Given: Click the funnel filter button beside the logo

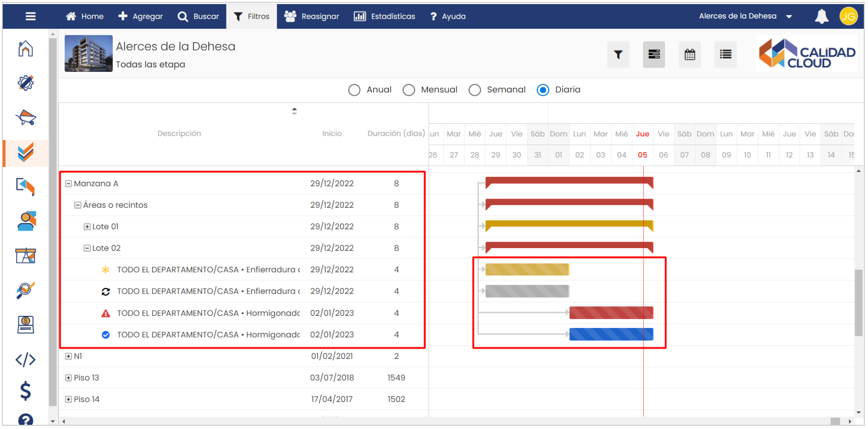Looking at the screenshot, I should (618, 55).
